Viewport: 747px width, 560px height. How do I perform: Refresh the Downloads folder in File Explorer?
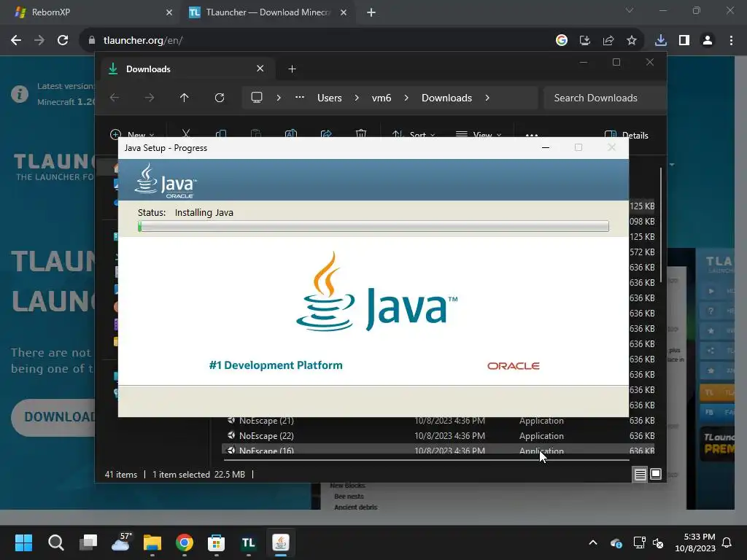(x=219, y=98)
